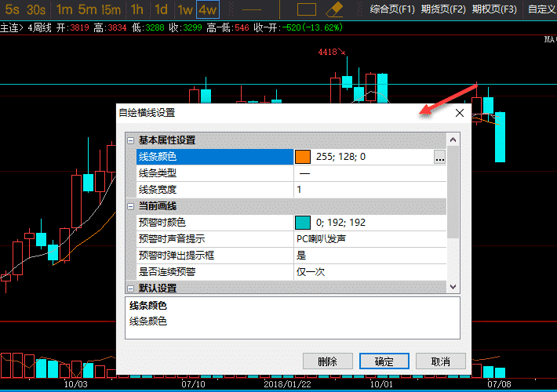Viewport: 557px width, 392px height.
Task: Select 是否连续预警 property row
Action: click(x=291, y=272)
